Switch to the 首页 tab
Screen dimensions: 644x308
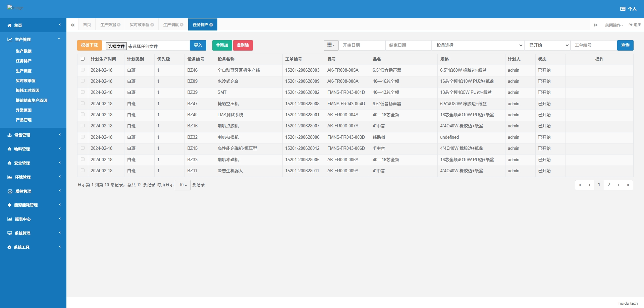tap(87, 25)
